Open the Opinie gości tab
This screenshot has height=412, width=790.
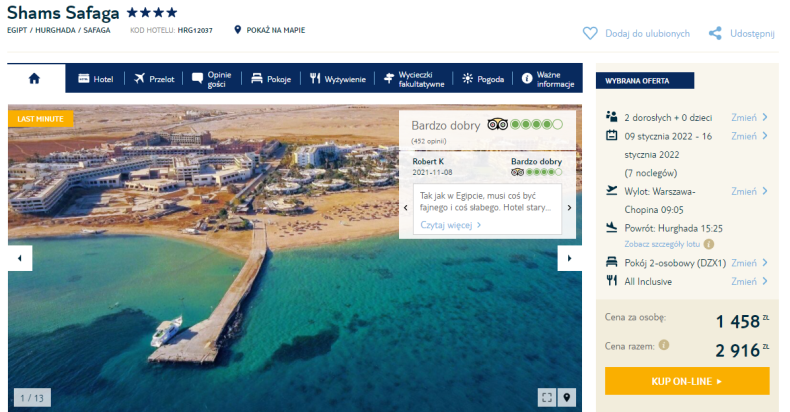[212, 79]
